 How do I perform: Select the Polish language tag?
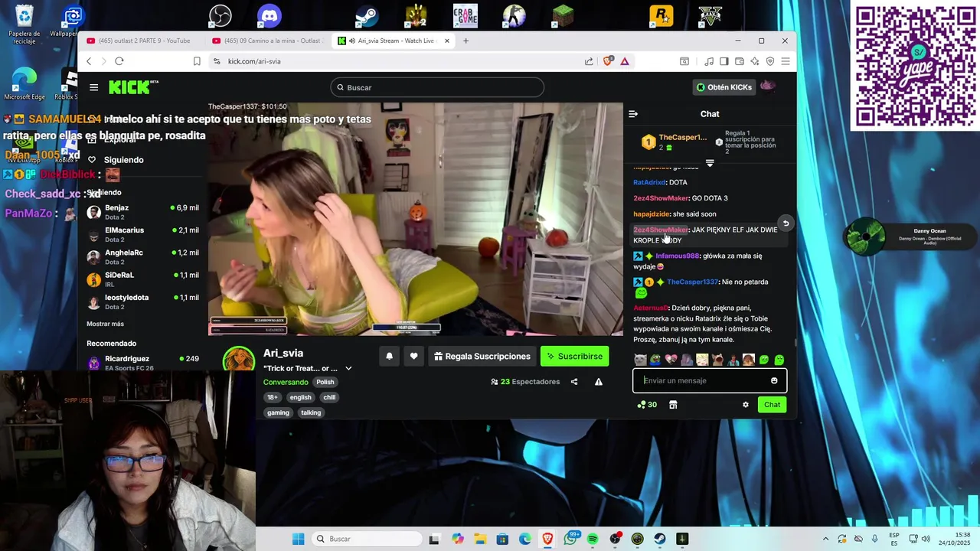click(x=325, y=382)
